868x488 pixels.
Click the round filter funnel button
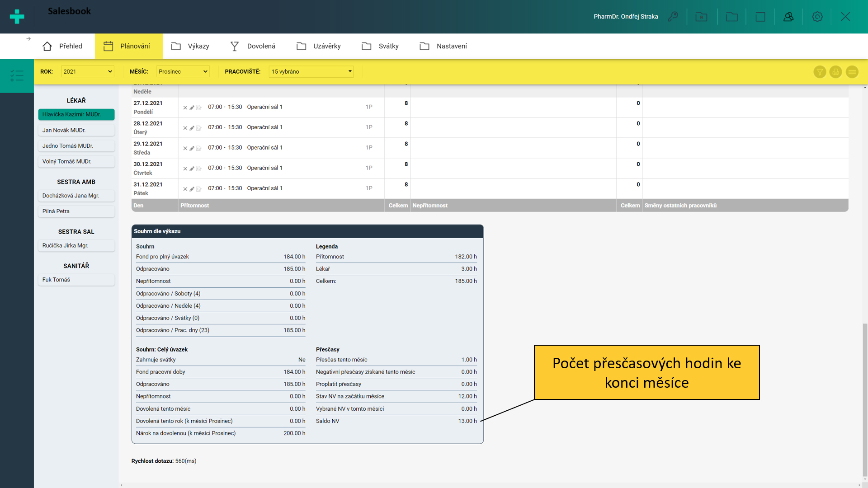tap(820, 72)
